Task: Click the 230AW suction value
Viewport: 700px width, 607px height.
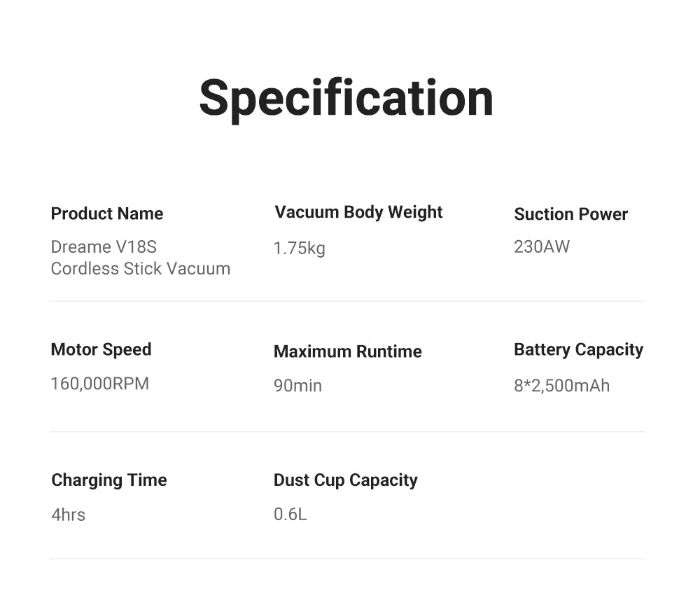Action: (542, 246)
